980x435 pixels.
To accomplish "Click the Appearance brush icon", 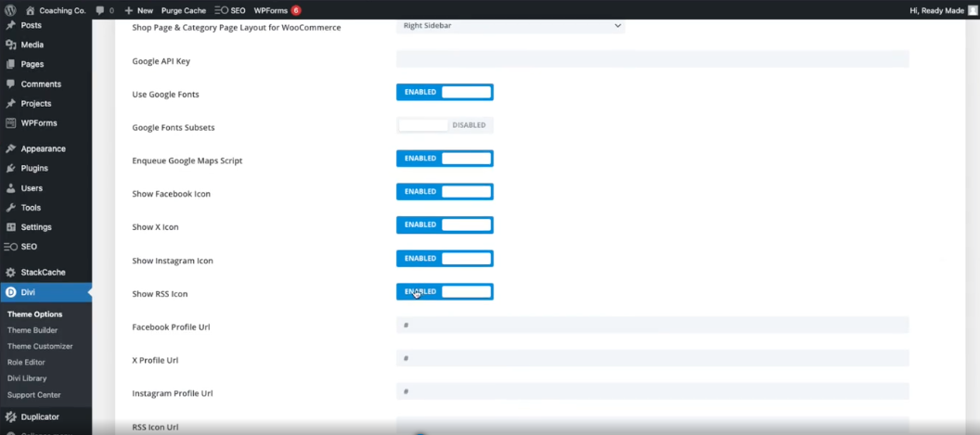I will pos(10,148).
